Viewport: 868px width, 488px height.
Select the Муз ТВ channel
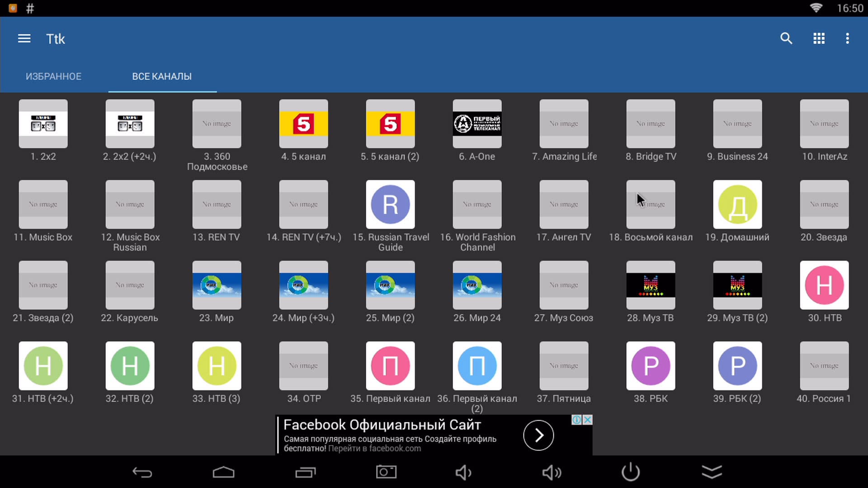(651, 285)
